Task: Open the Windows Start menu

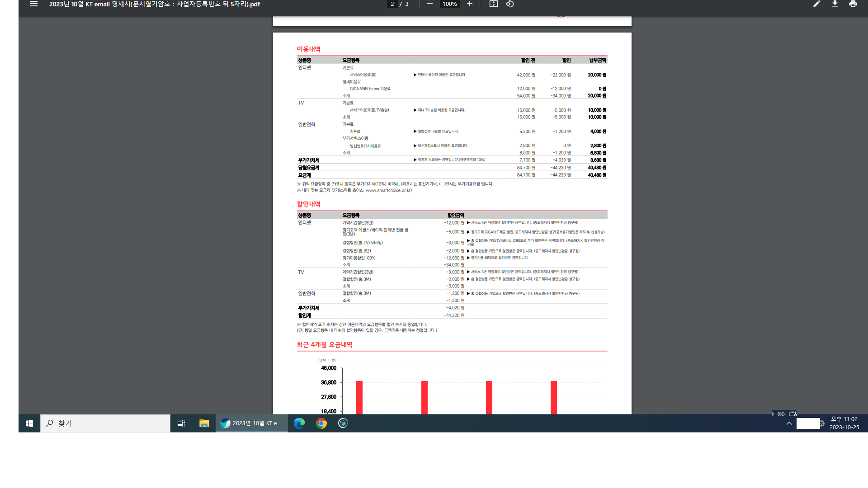Action: point(29,423)
